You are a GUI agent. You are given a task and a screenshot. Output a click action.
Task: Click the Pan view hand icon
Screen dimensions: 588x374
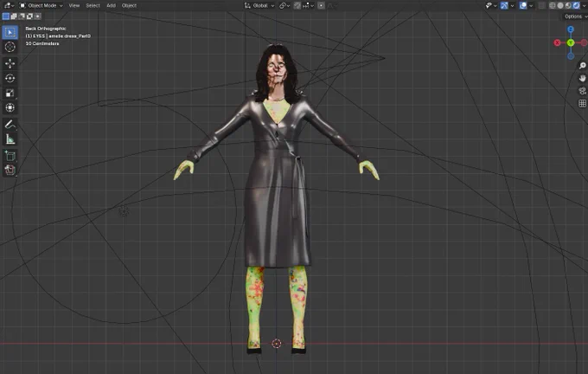[x=582, y=78]
